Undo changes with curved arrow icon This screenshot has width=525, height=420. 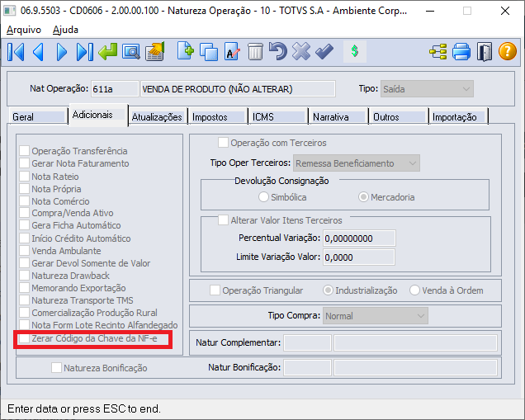point(278,51)
